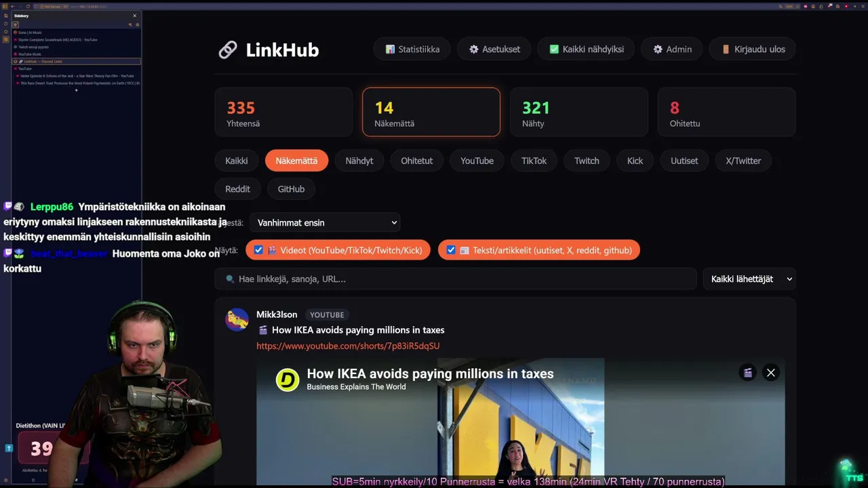The height and width of the screenshot is (488, 868).
Task: Uncheck the Teksti/artikkelit checkbox
Action: [451, 250]
